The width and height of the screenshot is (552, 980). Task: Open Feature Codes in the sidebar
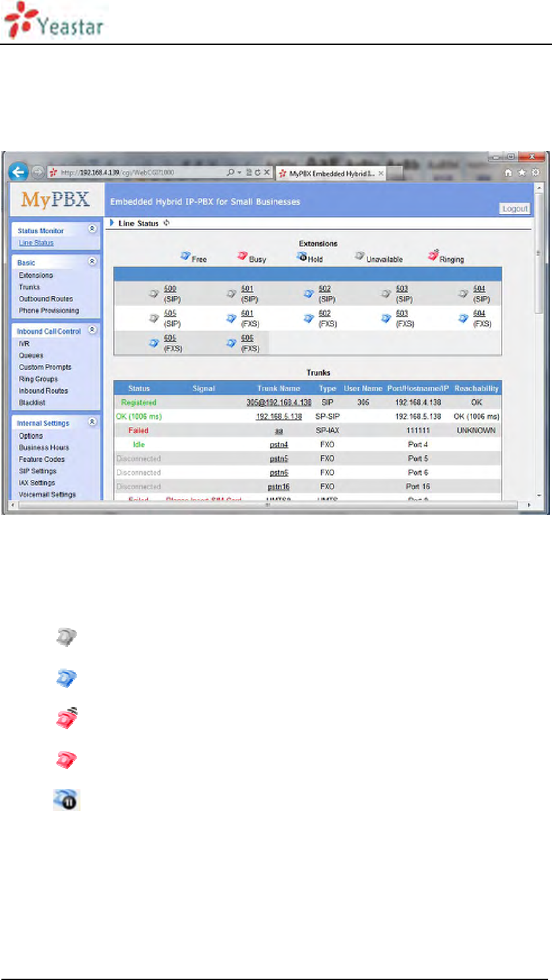(42, 459)
